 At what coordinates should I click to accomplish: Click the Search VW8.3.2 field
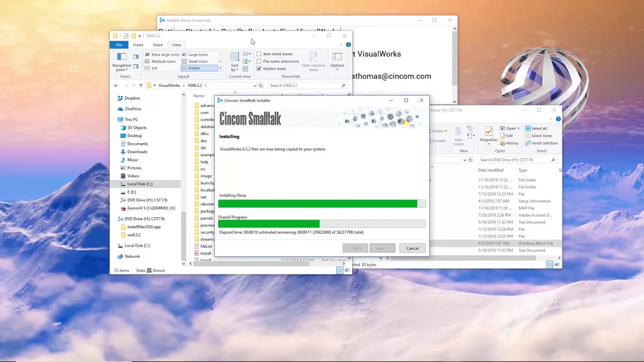[307, 85]
